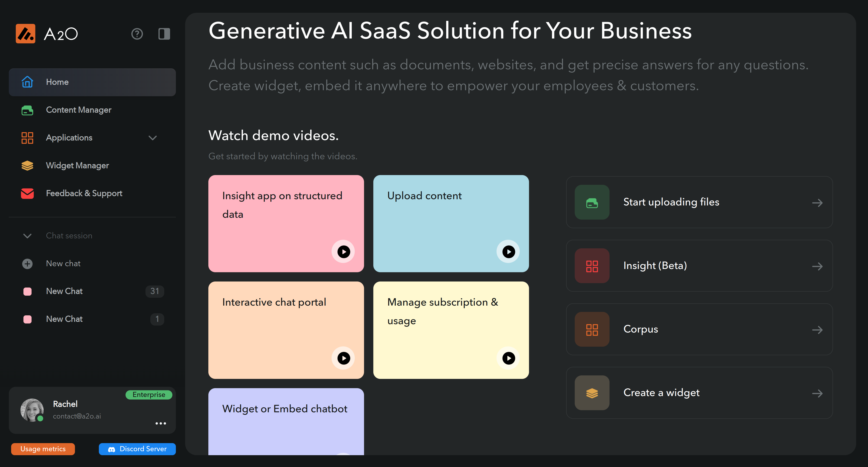
Task: Open the help question mark icon
Action: (137, 34)
